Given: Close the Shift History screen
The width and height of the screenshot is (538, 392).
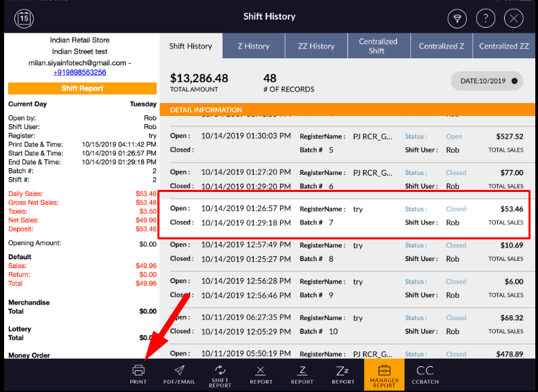Looking at the screenshot, I should (x=514, y=18).
